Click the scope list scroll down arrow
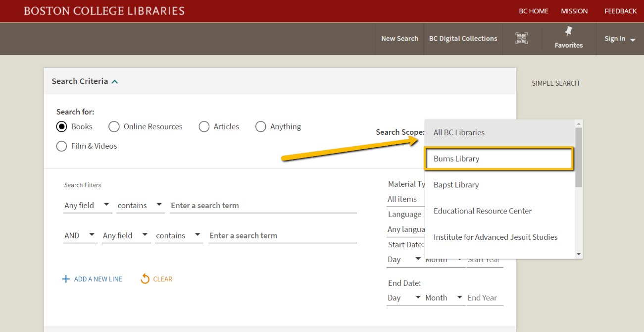This screenshot has width=644, height=332. coord(579,254)
